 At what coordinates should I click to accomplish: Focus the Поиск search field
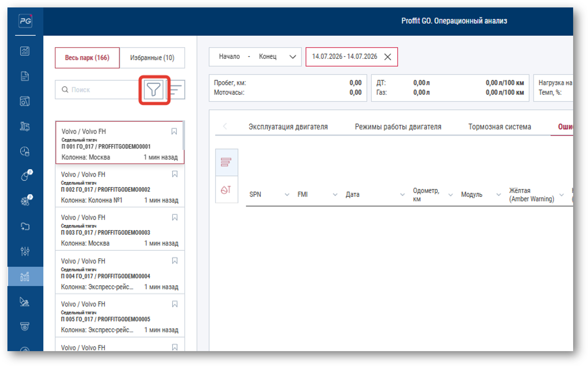tap(99, 90)
